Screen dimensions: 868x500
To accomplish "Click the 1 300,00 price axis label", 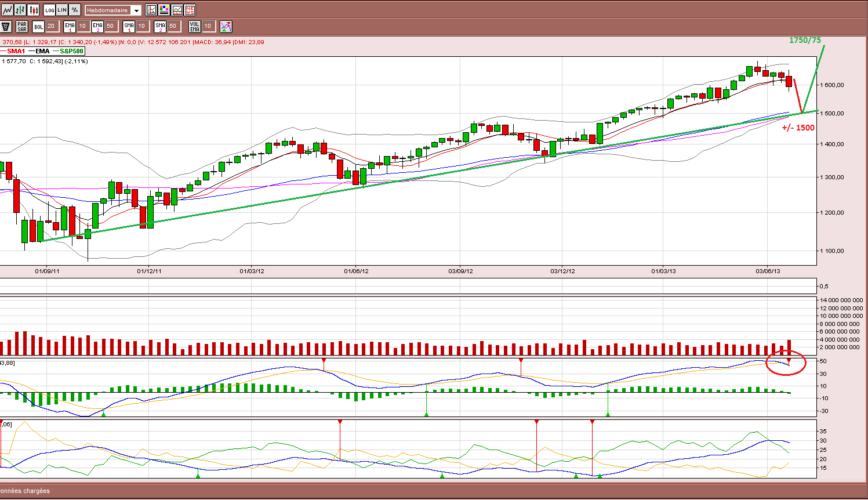I will coord(832,177).
